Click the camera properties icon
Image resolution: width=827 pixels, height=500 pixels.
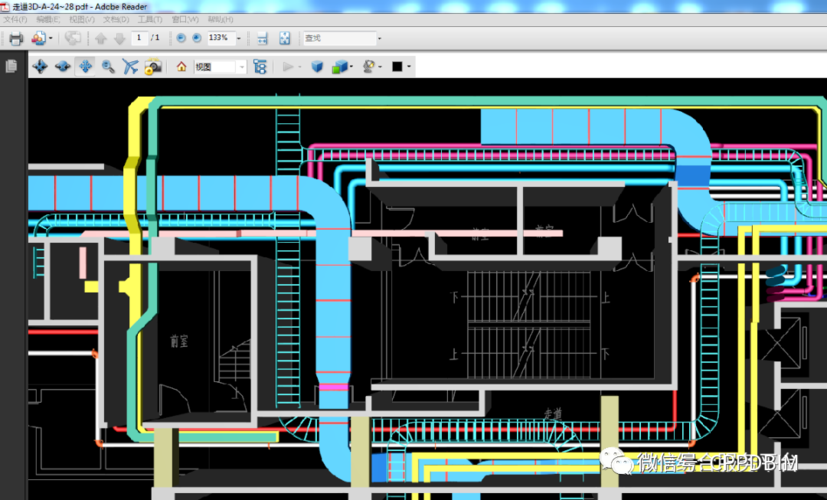153,67
